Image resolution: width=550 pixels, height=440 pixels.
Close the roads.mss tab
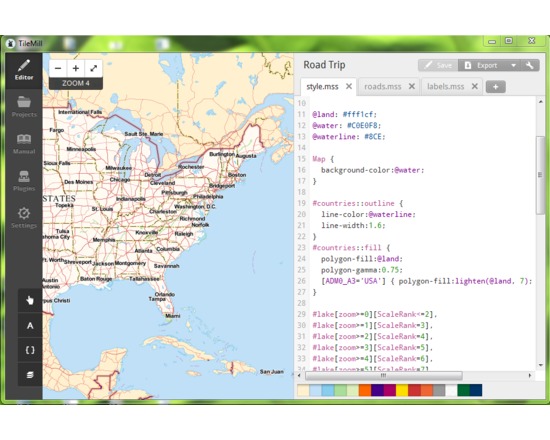pyautogui.click(x=412, y=86)
